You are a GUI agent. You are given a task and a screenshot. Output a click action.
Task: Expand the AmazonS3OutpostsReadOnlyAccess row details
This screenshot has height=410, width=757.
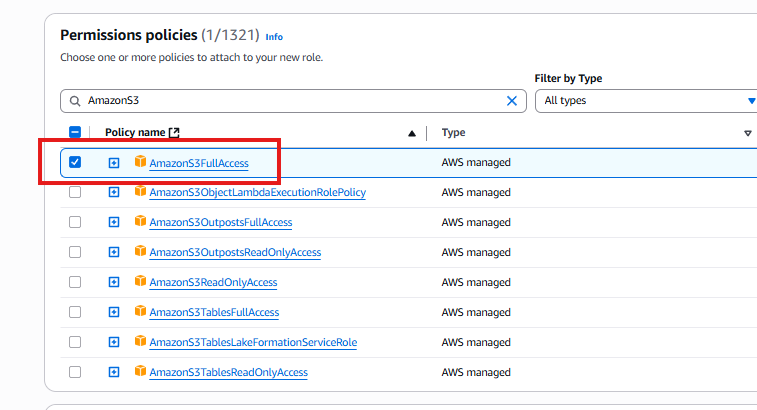coord(114,252)
